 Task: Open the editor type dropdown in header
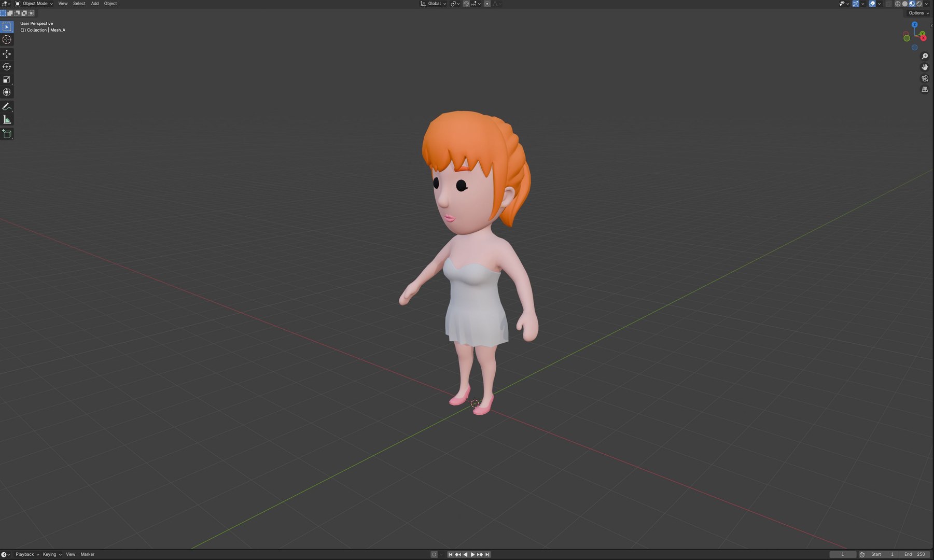[x=6, y=4]
